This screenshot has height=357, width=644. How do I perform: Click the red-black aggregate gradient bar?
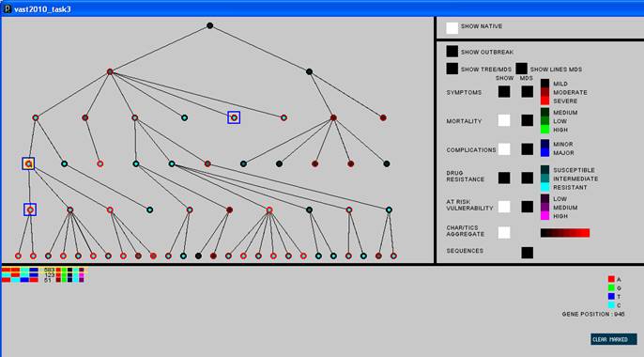pyautogui.click(x=565, y=233)
